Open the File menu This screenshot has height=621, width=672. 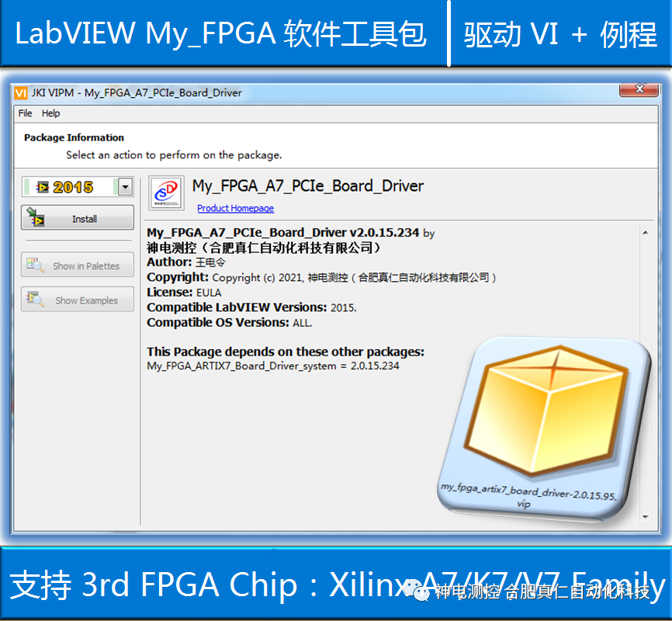tap(25, 113)
